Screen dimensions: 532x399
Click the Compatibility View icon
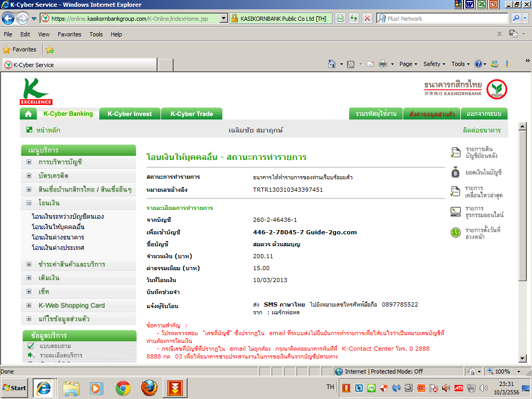pos(340,18)
